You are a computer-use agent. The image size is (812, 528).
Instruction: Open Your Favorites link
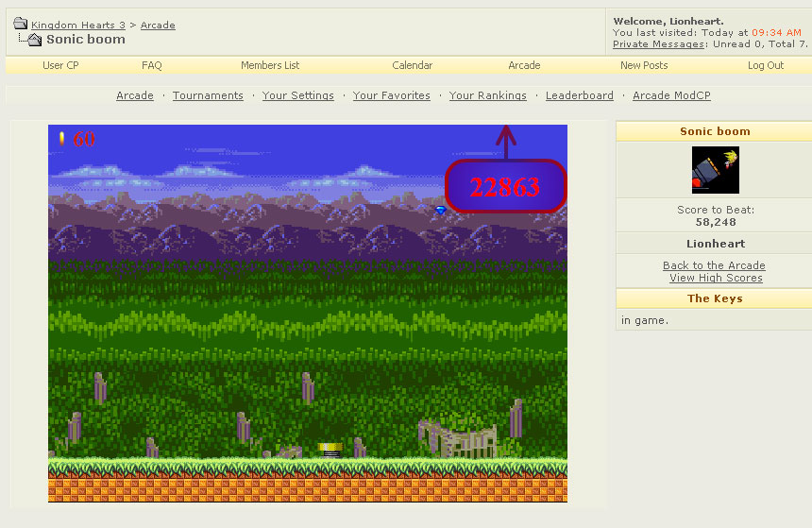coord(392,95)
